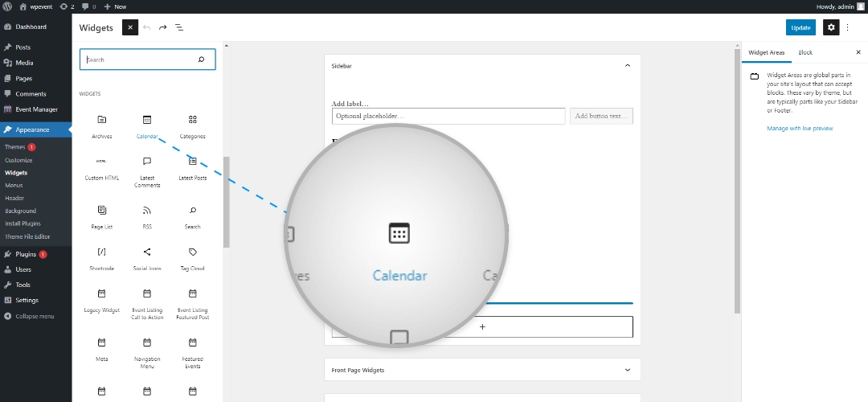
Task: Click the Update button
Action: pos(800,27)
